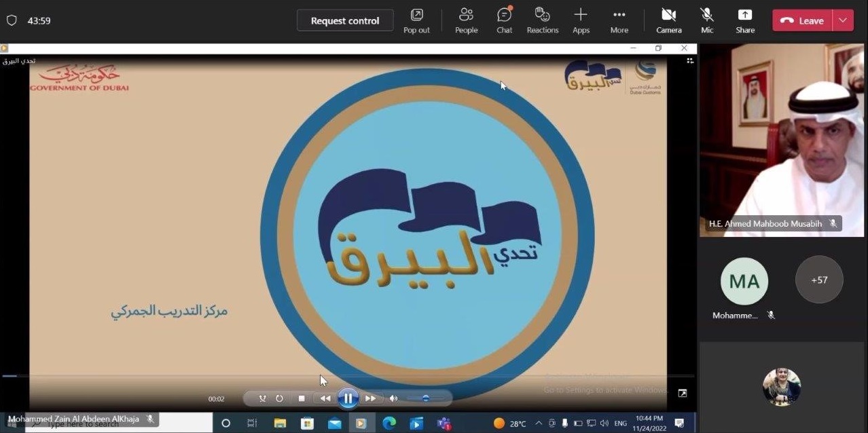Open Cortana circle on the taskbar

226,423
